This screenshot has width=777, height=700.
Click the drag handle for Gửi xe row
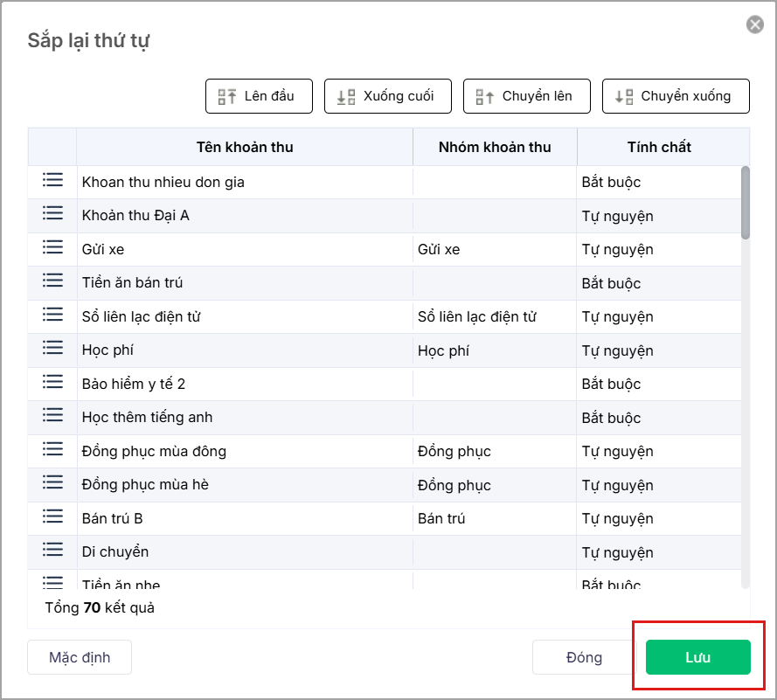pyautogui.click(x=52, y=247)
